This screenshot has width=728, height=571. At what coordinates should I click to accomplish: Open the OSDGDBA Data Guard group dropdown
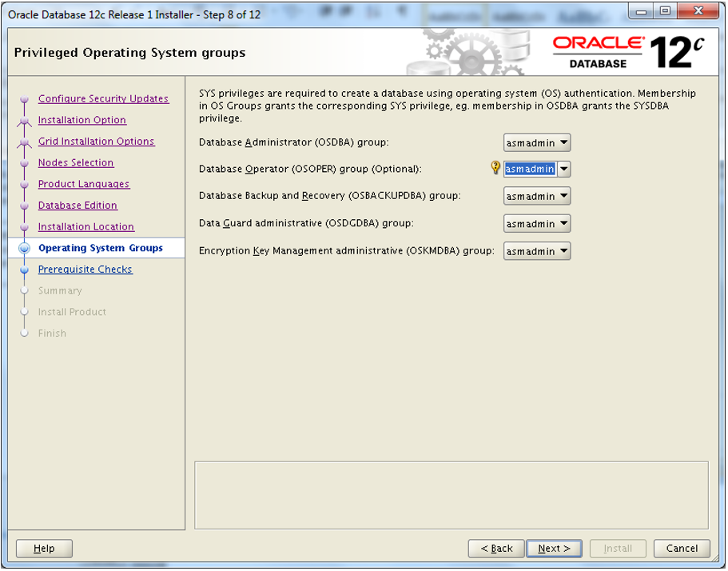click(537, 223)
